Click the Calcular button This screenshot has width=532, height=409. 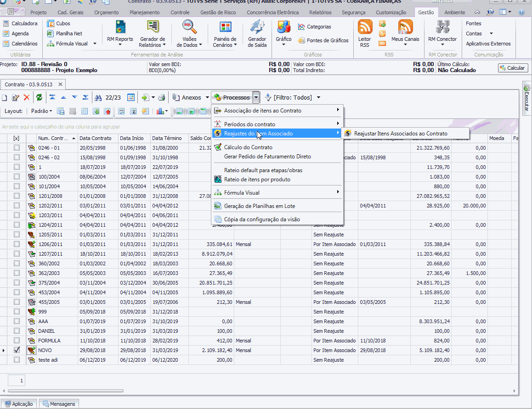point(513,68)
